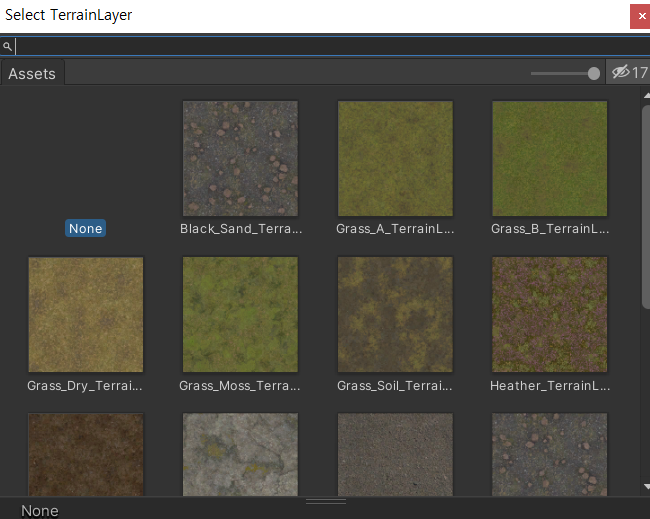The image size is (650, 519).
Task: Pick the Grass_Soil terrain layer thumbnail
Action: [395, 314]
